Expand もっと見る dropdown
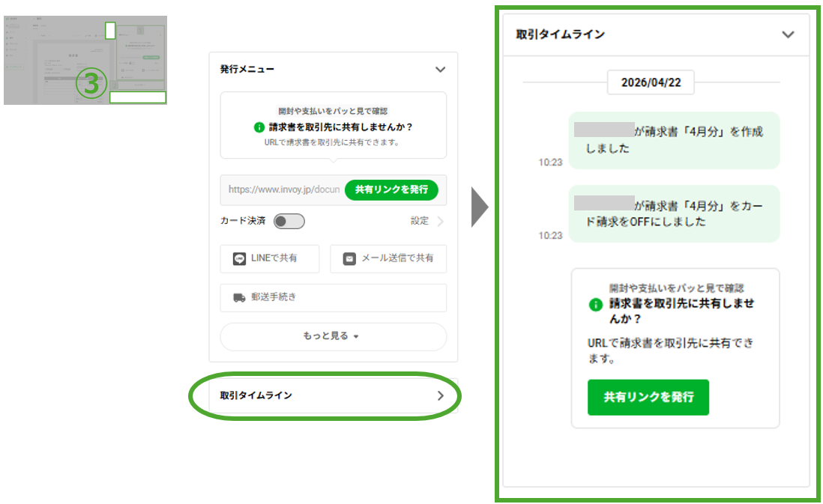 point(334,336)
